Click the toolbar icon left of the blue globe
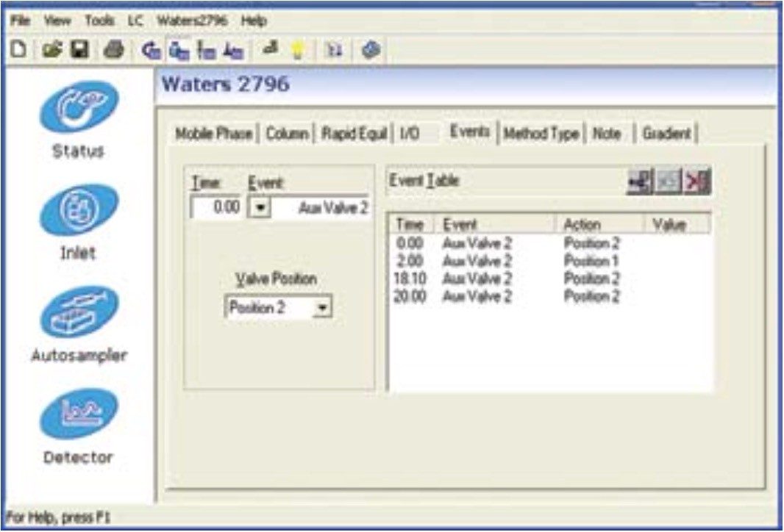The image size is (784, 532). (335, 50)
